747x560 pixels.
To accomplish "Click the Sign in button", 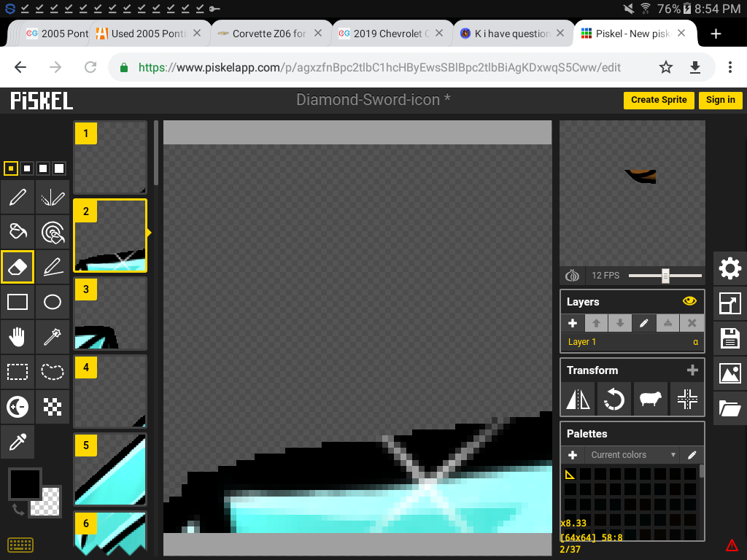I will [720, 100].
